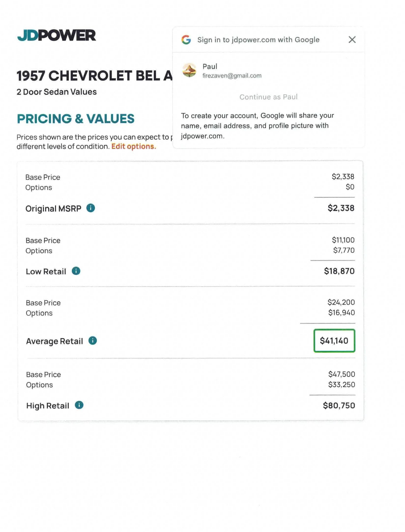
Task: Click the Pricing & Values heading
Action: [x=76, y=119]
